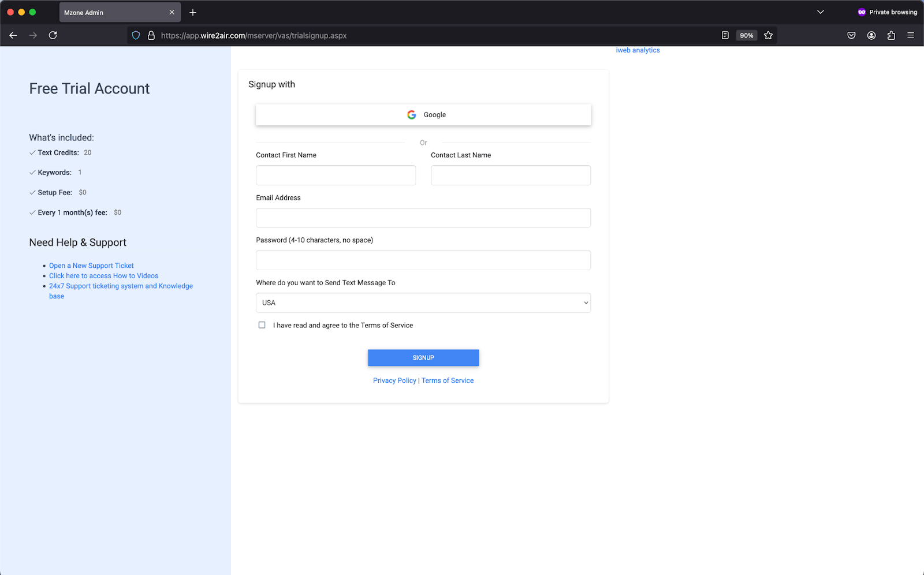This screenshot has height=575, width=924.
Task: Click the site security padlock icon
Action: click(151, 35)
